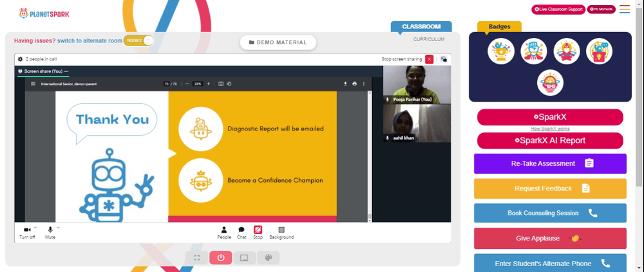Click 'International Senior_demo+parent' document title
The height and width of the screenshot is (272, 644).
[69, 84]
